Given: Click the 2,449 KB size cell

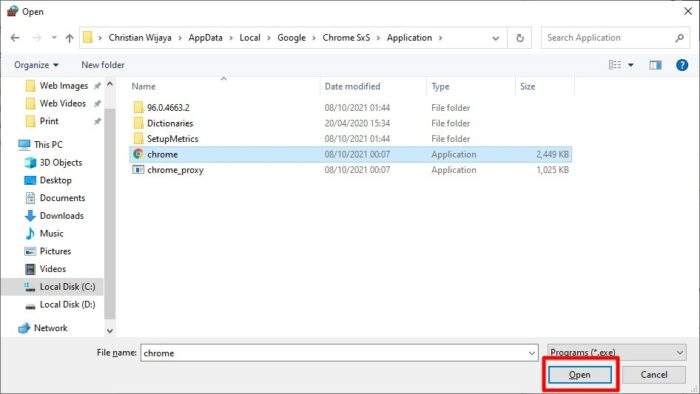Looking at the screenshot, I should [552, 154].
